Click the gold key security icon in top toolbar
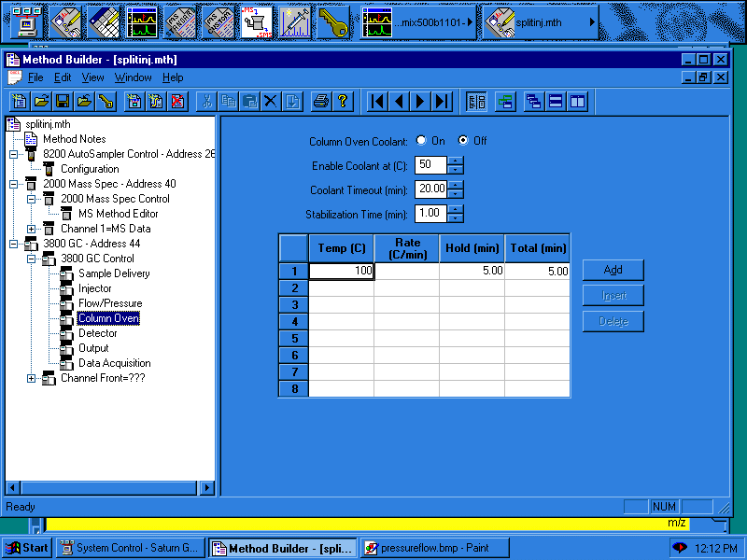 [x=333, y=22]
